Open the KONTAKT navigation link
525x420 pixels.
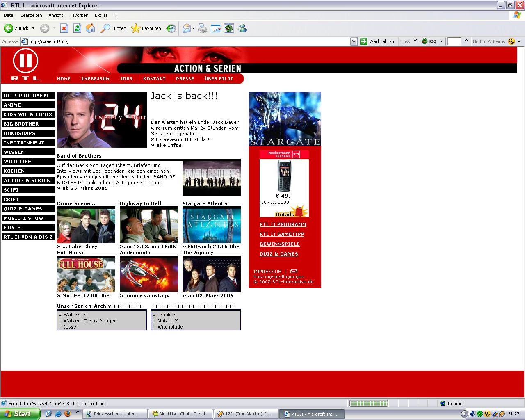(154, 78)
